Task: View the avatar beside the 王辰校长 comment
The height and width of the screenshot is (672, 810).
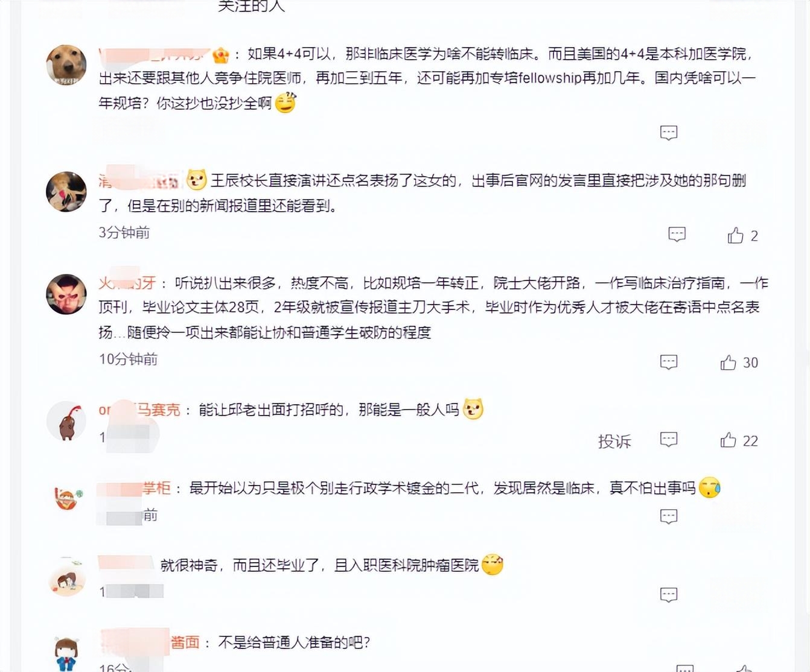Action: point(66,192)
